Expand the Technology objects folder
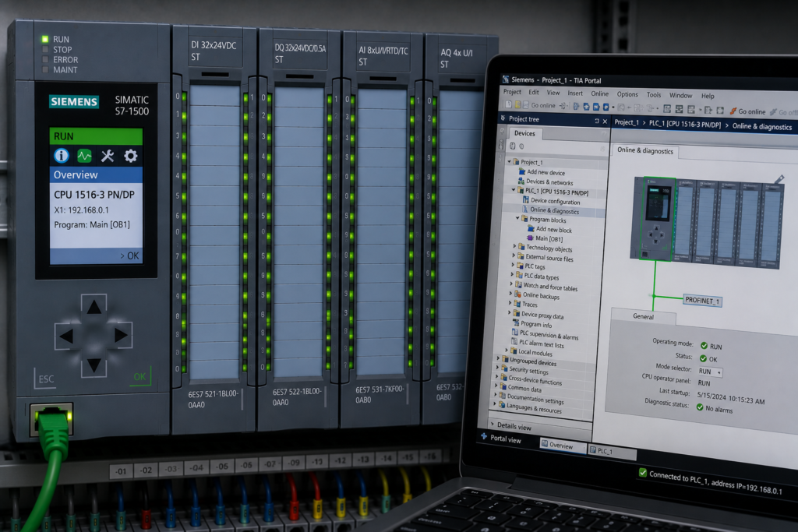 tap(514, 246)
